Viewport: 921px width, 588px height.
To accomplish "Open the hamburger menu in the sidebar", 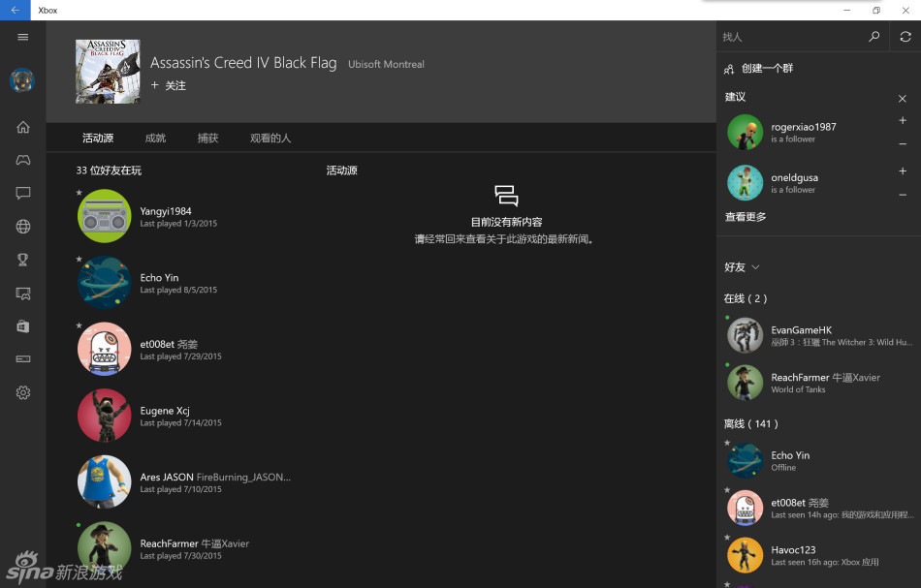I will coord(23,37).
